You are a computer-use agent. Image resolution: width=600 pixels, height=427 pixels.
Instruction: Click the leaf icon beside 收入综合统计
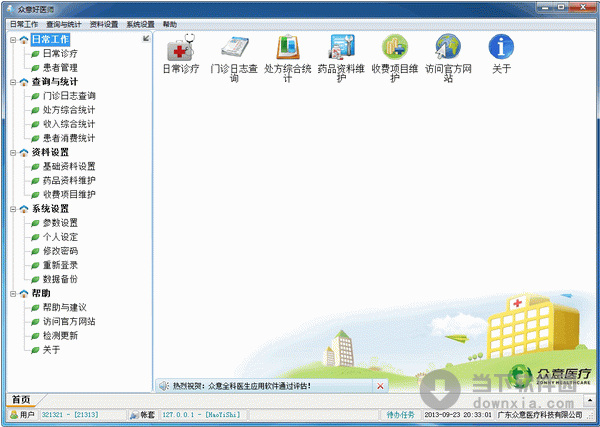click(35, 124)
